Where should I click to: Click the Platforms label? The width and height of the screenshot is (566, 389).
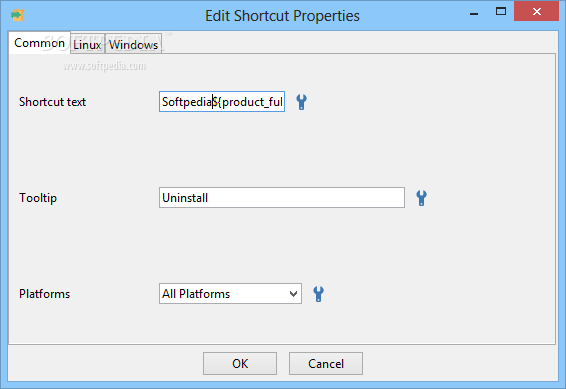(x=44, y=294)
